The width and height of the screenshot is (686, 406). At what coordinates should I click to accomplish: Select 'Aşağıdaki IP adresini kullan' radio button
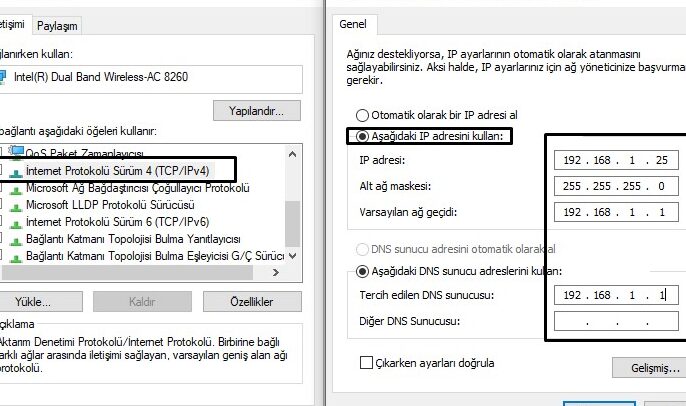click(362, 136)
